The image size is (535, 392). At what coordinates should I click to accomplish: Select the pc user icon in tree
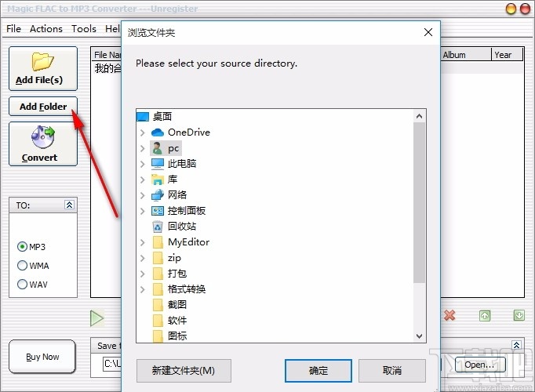(x=158, y=148)
